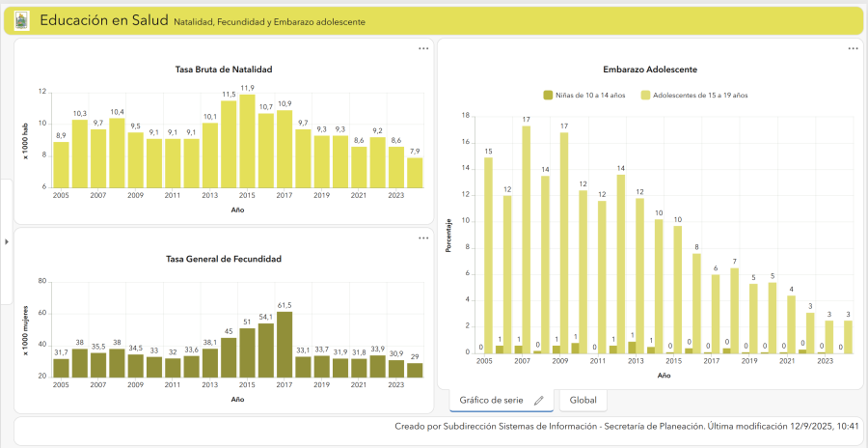Select the fecundity bar labeled 29
Viewport: 868px width, 448px height.
click(x=415, y=371)
